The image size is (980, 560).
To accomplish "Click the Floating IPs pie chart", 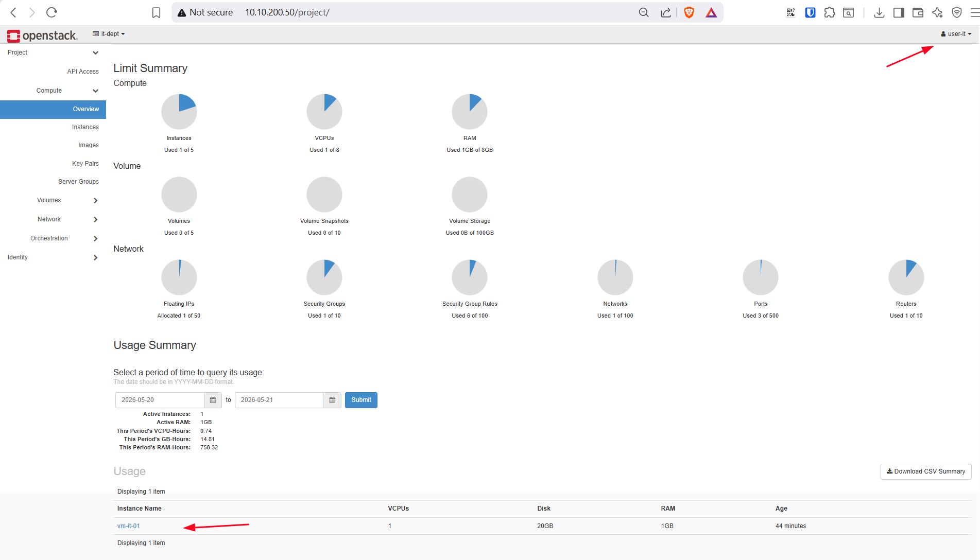I will pos(179,277).
